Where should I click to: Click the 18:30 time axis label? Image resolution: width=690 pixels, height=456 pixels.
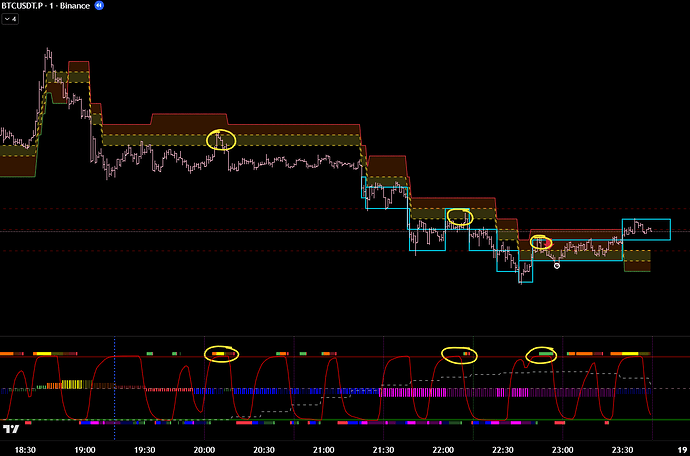tap(26, 450)
